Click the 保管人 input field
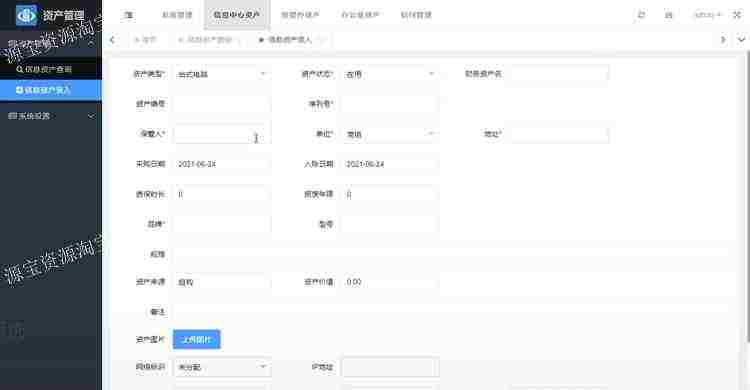This screenshot has width=750, height=390. [221, 134]
